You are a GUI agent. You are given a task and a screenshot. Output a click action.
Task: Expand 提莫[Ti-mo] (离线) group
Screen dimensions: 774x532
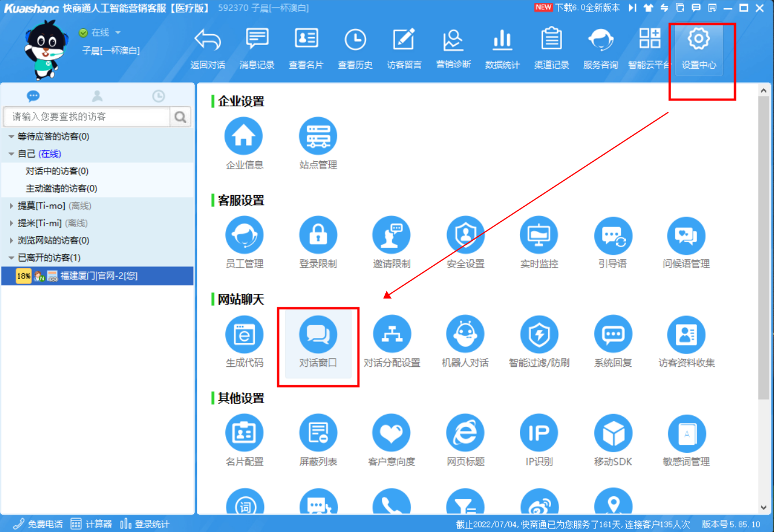(x=11, y=206)
